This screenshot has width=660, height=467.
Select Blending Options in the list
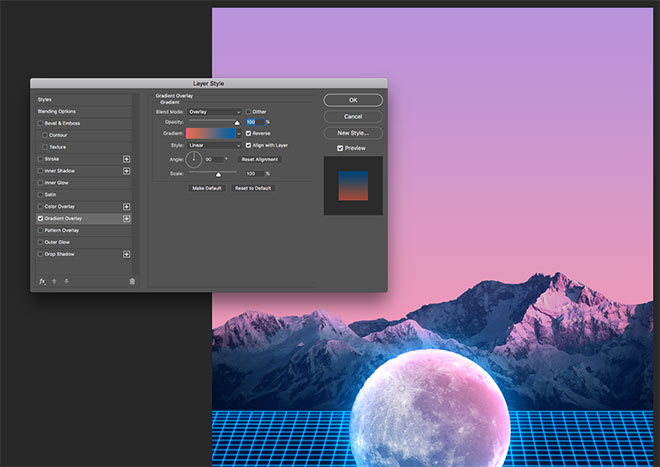(84, 111)
